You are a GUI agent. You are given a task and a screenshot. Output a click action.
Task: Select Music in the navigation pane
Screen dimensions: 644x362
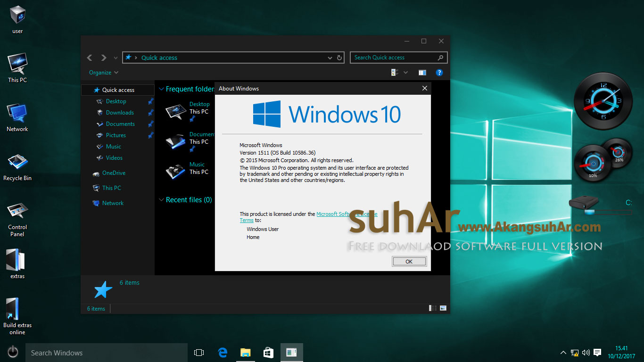tap(114, 147)
